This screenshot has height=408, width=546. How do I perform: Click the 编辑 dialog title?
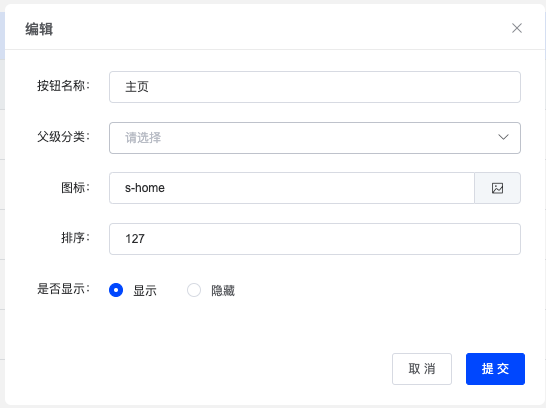coord(39,29)
